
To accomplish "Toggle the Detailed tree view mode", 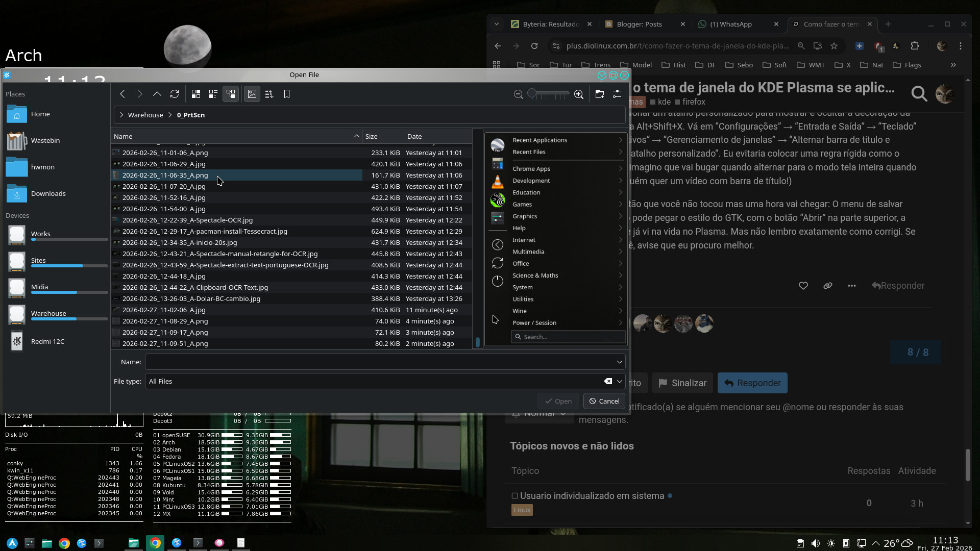I will 231,94.
